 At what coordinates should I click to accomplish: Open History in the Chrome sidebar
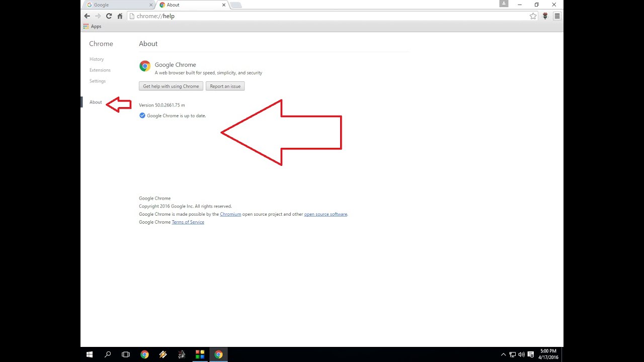[97, 59]
